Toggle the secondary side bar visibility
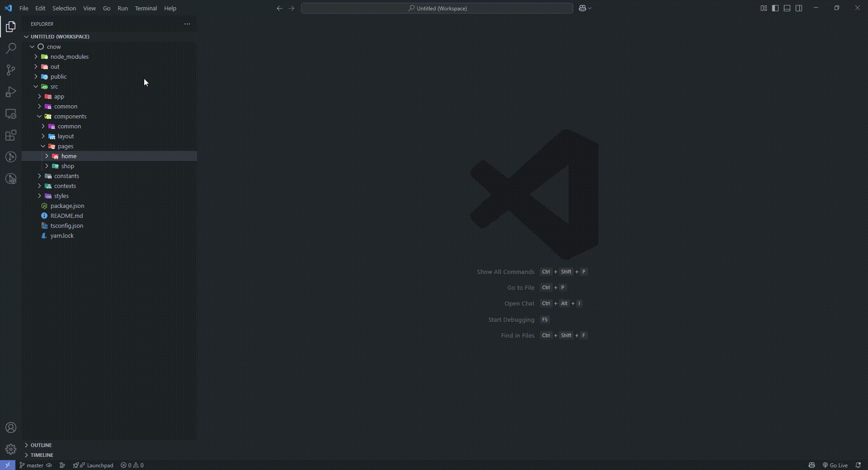 tap(799, 8)
